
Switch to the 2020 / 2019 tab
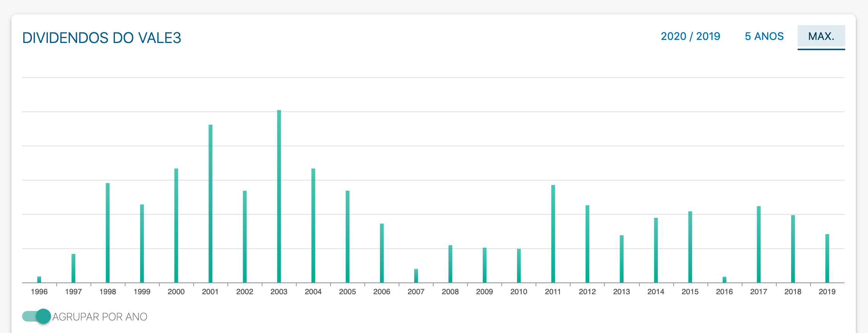690,36
